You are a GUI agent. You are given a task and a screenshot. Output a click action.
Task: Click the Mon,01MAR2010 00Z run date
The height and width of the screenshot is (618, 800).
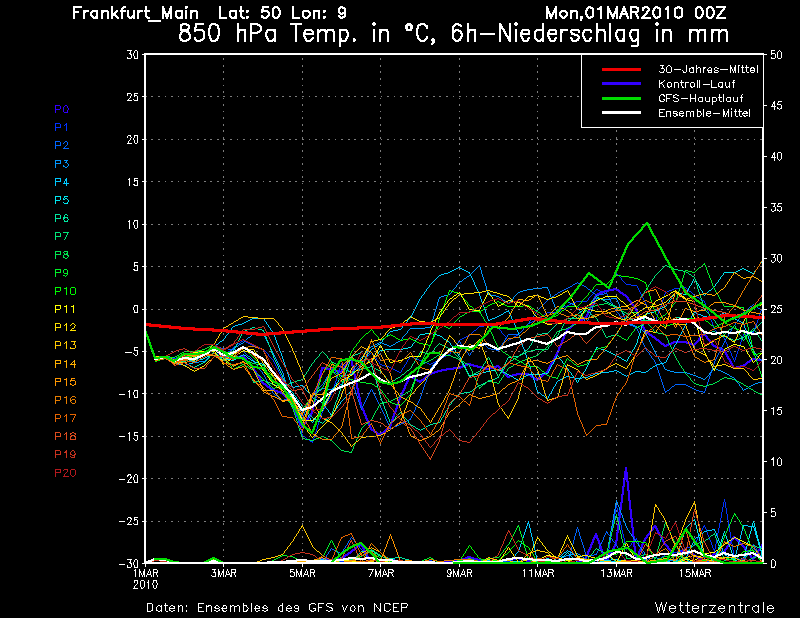pos(650,13)
